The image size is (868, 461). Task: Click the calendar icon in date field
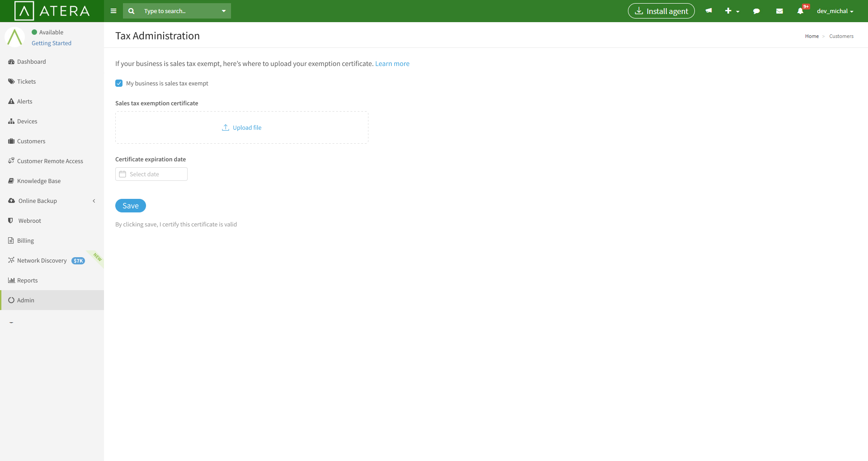(123, 174)
